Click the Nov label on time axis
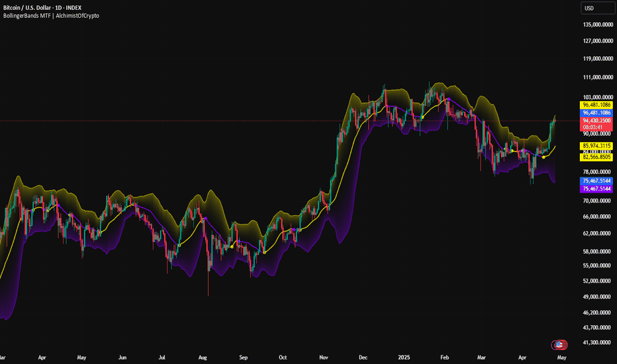 pos(324,357)
